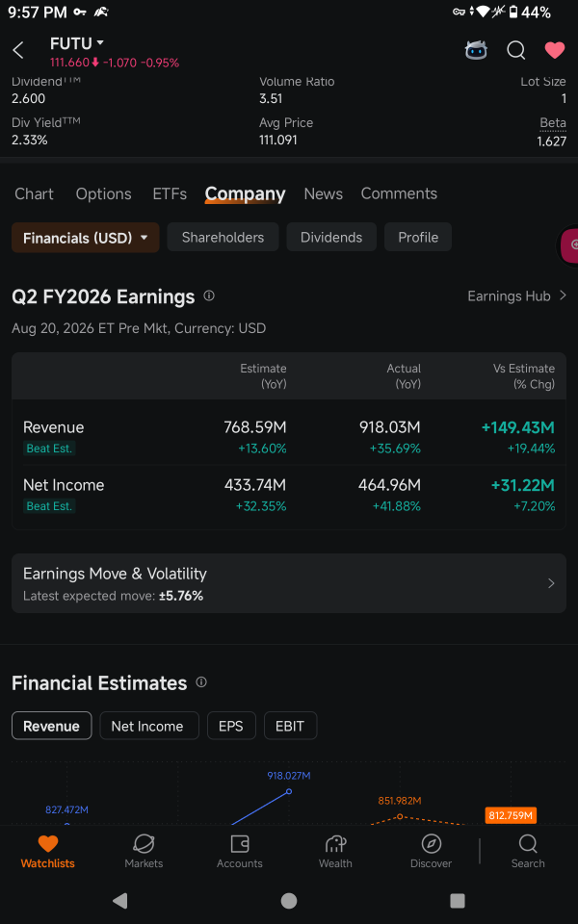Tap the battery indicator in status bar
578x924 pixels.
[513, 12]
